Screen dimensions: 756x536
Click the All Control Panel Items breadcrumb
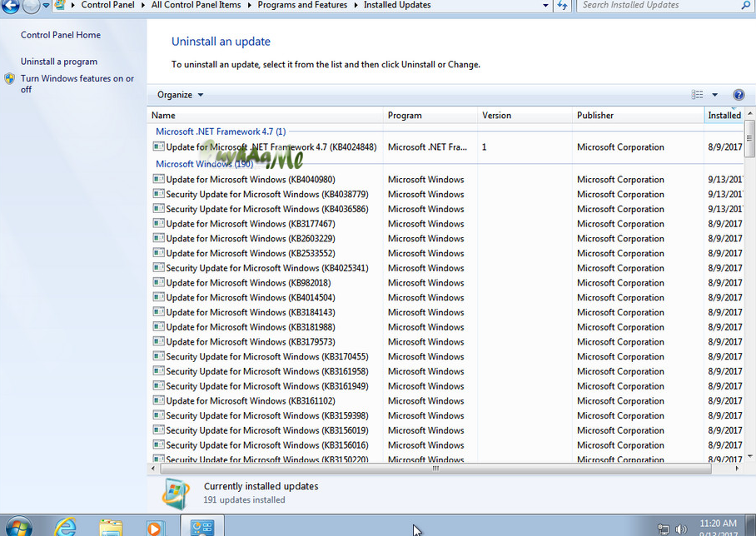point(196,5)
